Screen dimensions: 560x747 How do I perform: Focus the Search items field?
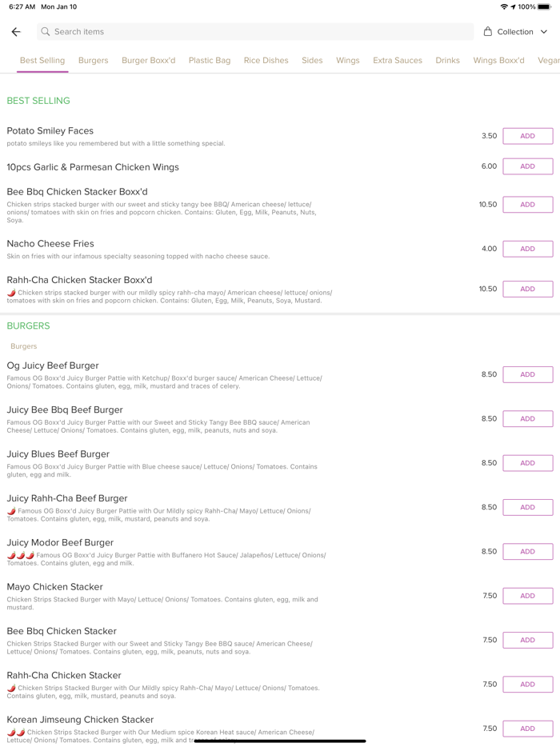click(x=256, y=32)
